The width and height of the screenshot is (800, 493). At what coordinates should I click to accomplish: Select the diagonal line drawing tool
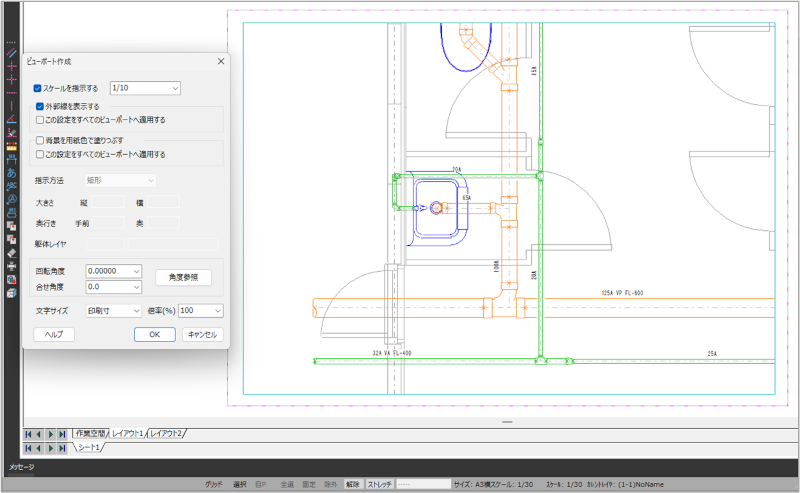[12, 53]
